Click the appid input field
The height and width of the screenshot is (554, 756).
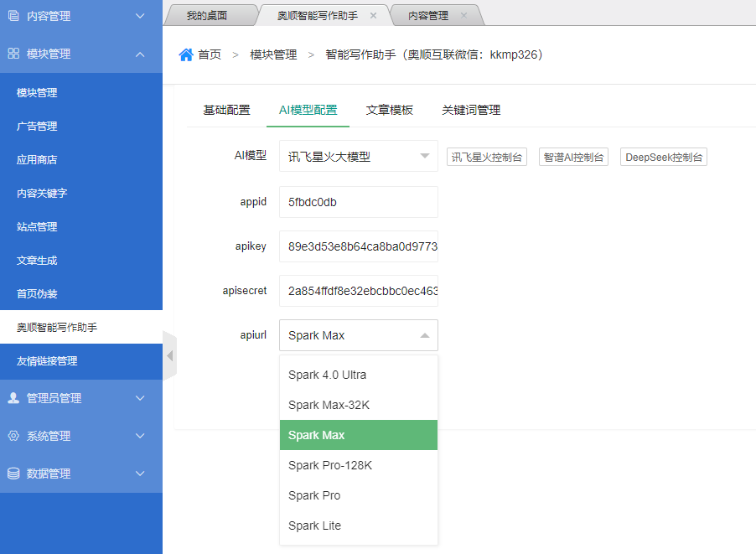[x=358, y=202]
